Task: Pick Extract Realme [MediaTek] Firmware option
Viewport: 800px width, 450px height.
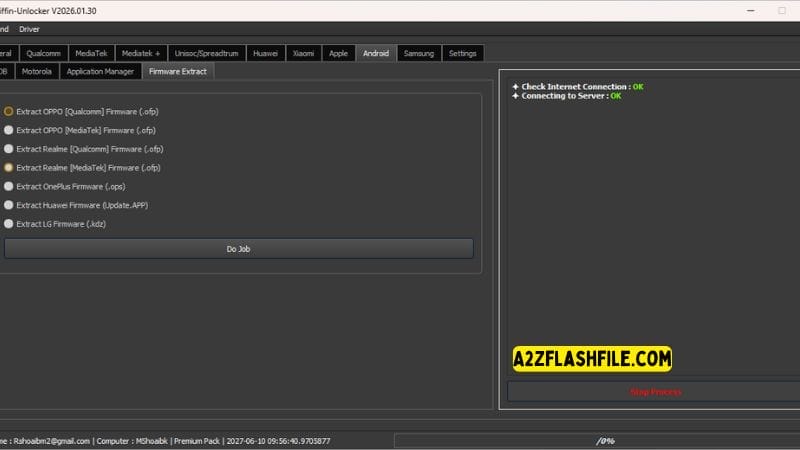Action: pyautogui.click(x=9, y=168)
